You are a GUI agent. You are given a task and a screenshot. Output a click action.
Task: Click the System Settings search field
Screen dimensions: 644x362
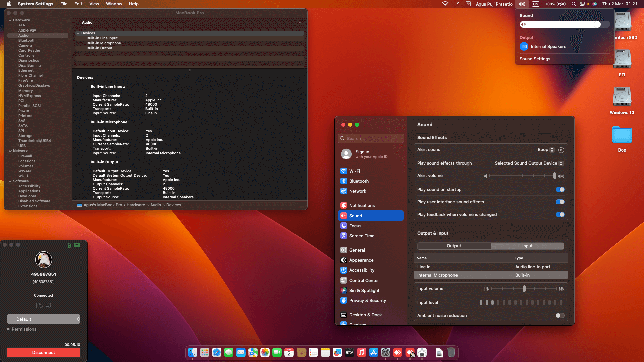[x=370, y=138]
